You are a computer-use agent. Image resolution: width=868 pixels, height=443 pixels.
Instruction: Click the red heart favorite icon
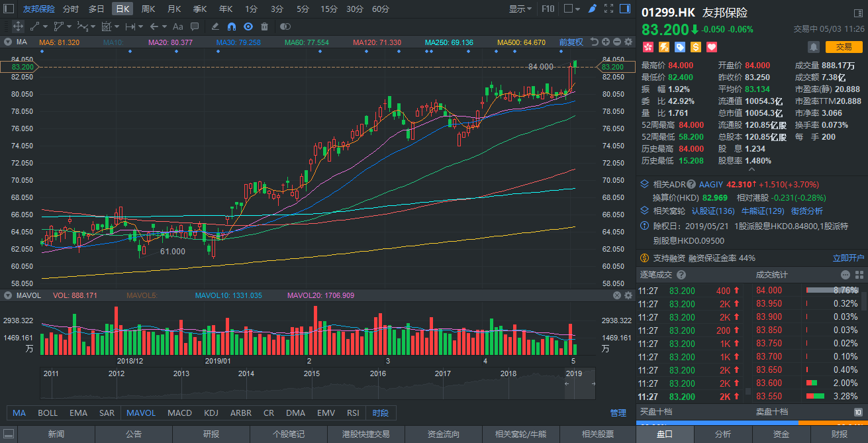pyautogui.click(x=712, y=47)
